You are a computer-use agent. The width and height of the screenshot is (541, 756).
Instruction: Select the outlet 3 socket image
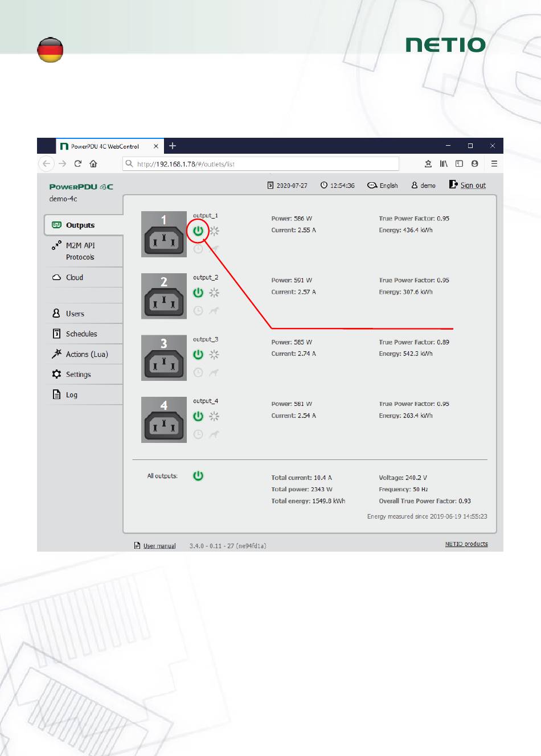(164, 358)
